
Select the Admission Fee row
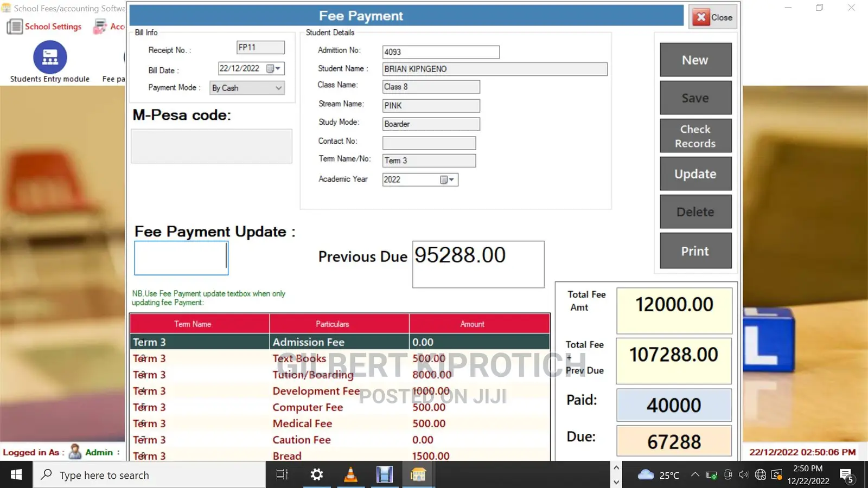tap(340, 342)
